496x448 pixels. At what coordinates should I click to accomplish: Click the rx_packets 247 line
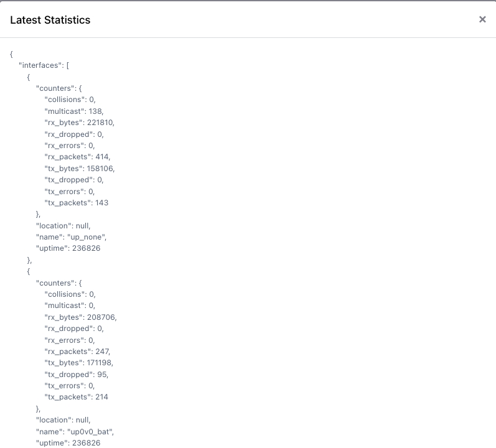point(78,351)
